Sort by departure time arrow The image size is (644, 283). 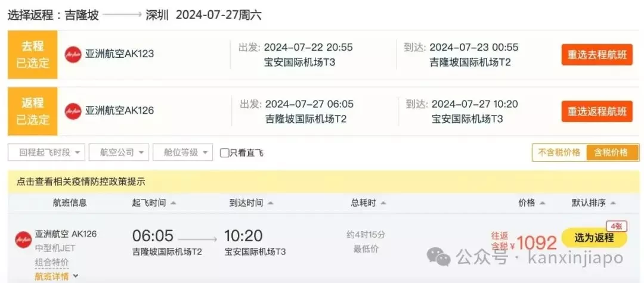click(174, 203)
